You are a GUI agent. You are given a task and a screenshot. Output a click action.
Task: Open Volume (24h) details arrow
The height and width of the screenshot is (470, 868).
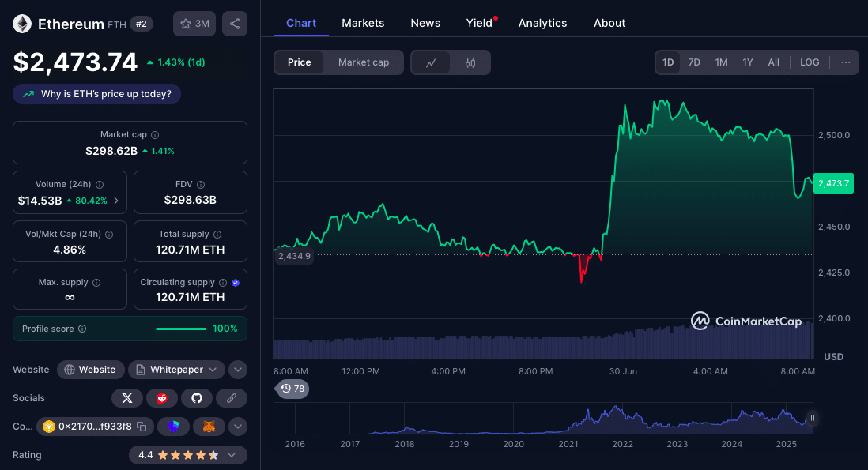116,201
